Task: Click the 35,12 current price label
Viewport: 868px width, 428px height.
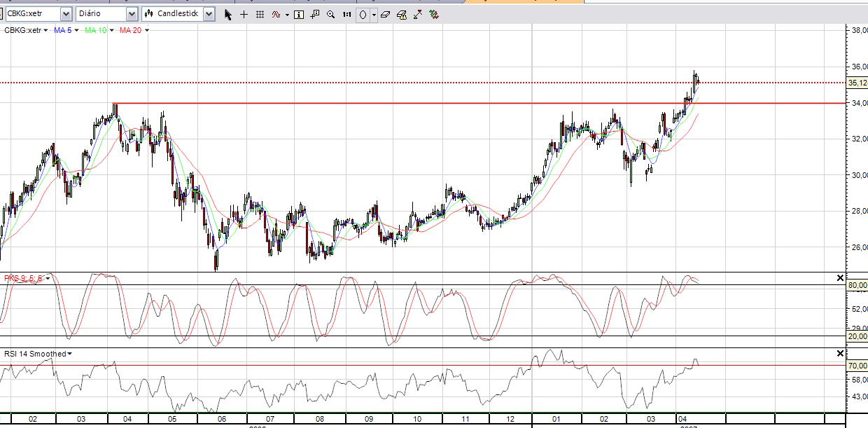Action: point(857,83)
